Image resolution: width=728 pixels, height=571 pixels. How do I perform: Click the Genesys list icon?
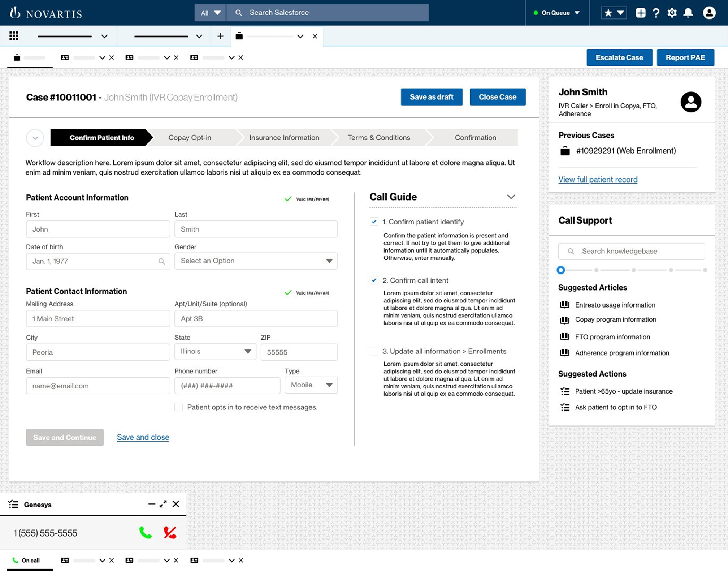(13, 504)
